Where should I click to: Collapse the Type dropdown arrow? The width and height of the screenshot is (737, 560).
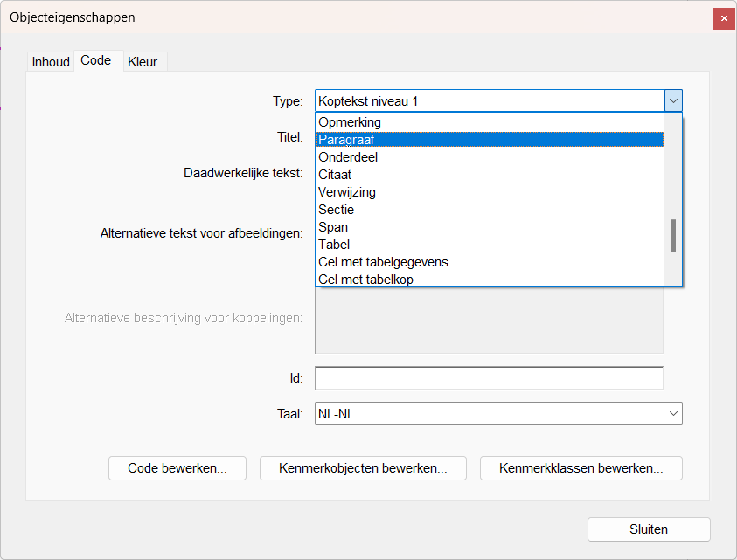click(673, 101)
